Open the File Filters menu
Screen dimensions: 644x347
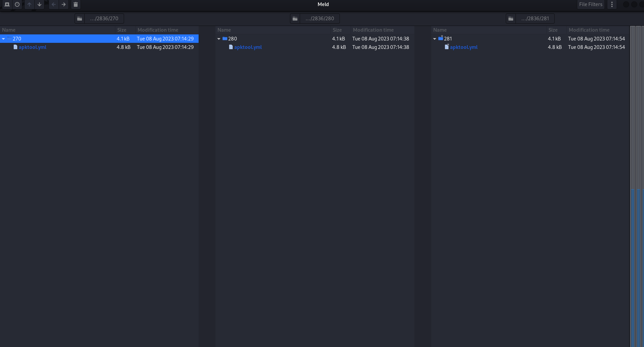(590, 4)
